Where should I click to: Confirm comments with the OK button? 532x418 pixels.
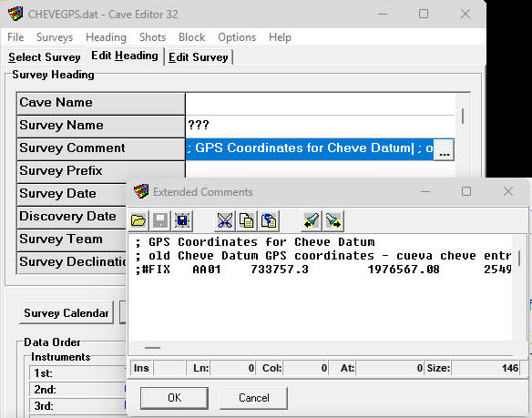[x=174, y=398]
